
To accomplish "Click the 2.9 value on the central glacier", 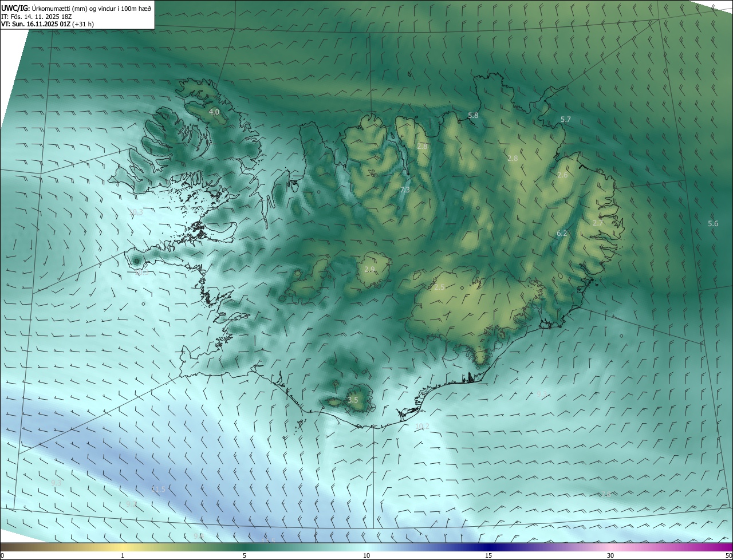I will [x=369, y=270].
